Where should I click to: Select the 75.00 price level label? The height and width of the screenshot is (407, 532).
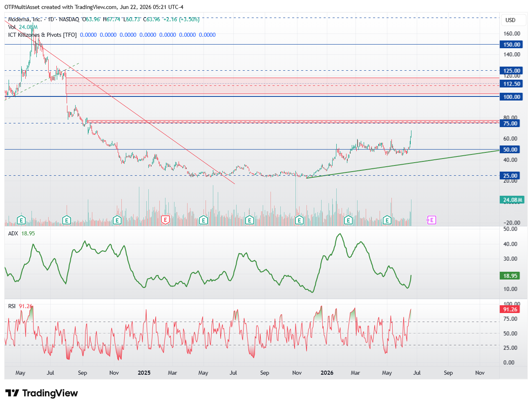(x=510, y=123)
